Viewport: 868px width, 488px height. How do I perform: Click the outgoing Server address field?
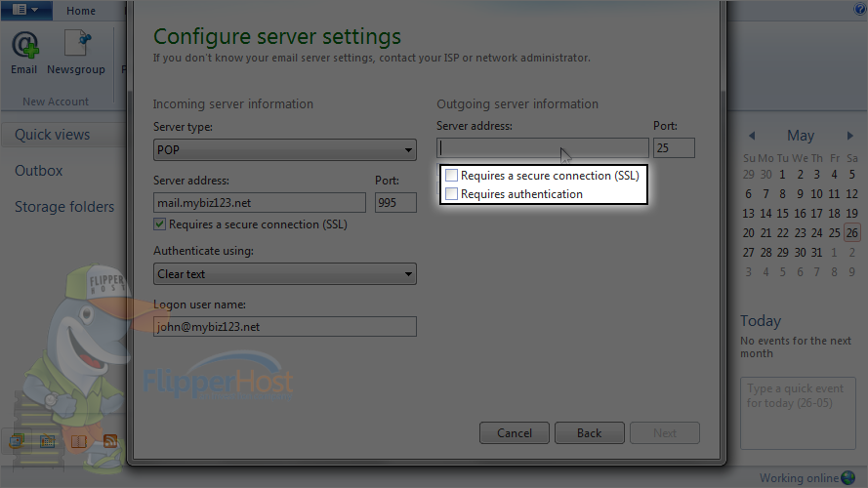[x=543, y=147]
